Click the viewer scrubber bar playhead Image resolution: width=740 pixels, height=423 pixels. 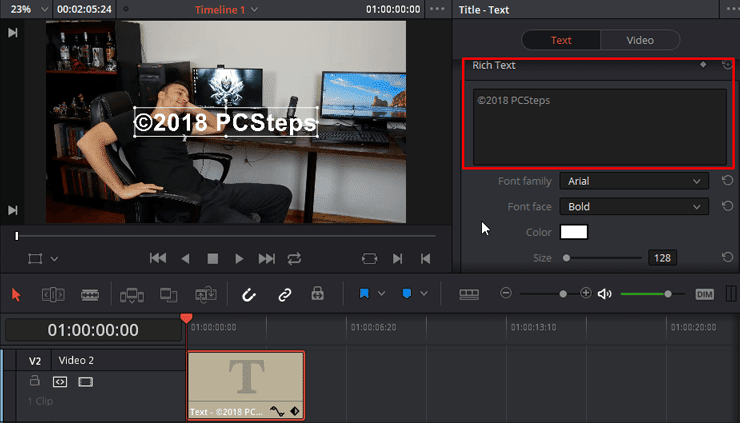point(17,236)
